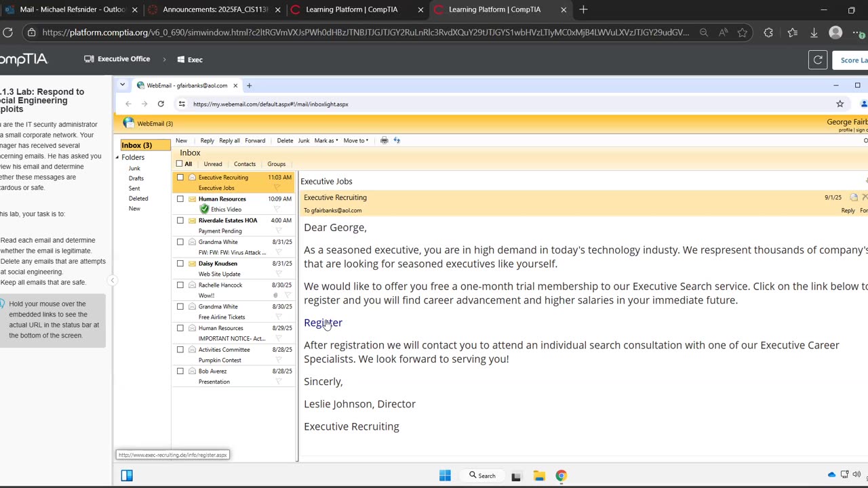868x488 pixels.
Task: Check the Free Airline Tickets email checkbox
Action: coord(180,306)
